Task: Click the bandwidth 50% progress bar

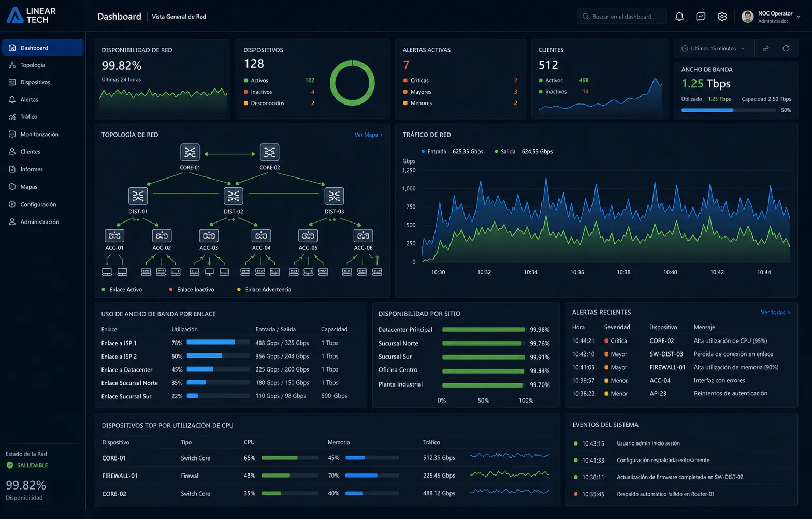Action: [729, 110]
